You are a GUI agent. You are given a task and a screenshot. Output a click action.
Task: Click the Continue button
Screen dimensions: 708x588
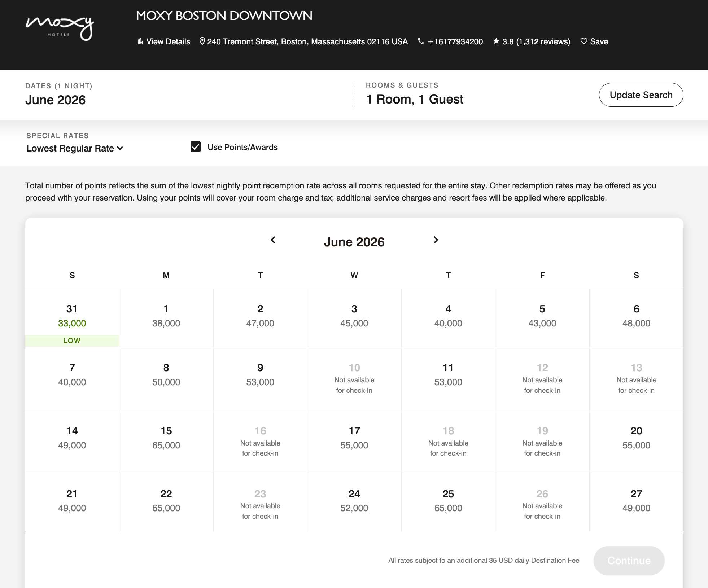(629, 561)
